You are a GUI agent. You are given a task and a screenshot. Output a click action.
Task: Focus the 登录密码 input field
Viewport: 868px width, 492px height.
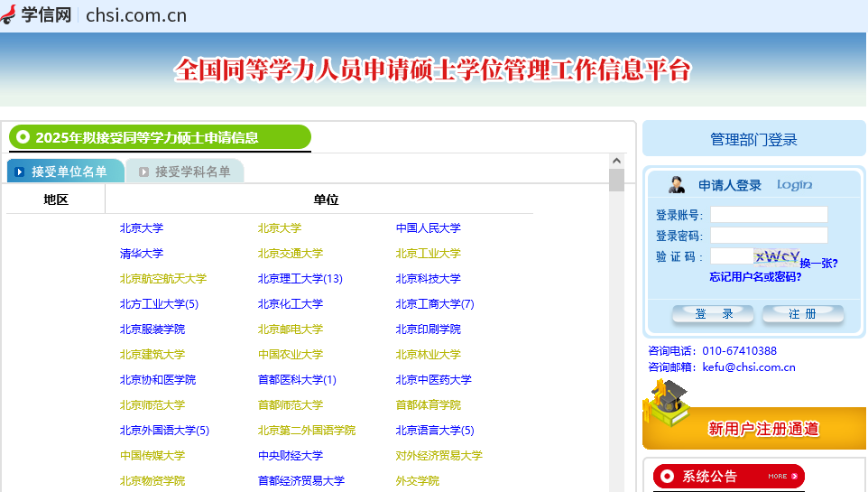pyautogui.click(x=769, y=236)
